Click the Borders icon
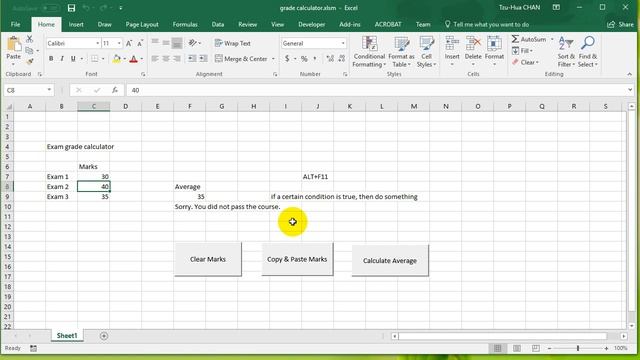This screenshot has height=360, width=640. pyautogui.click(x=95, y=59)
